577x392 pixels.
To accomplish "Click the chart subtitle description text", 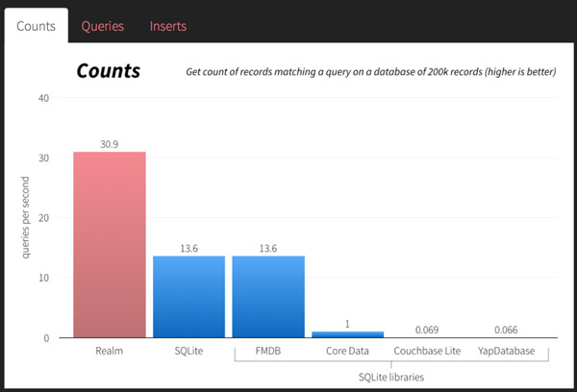I will [370, 72].
